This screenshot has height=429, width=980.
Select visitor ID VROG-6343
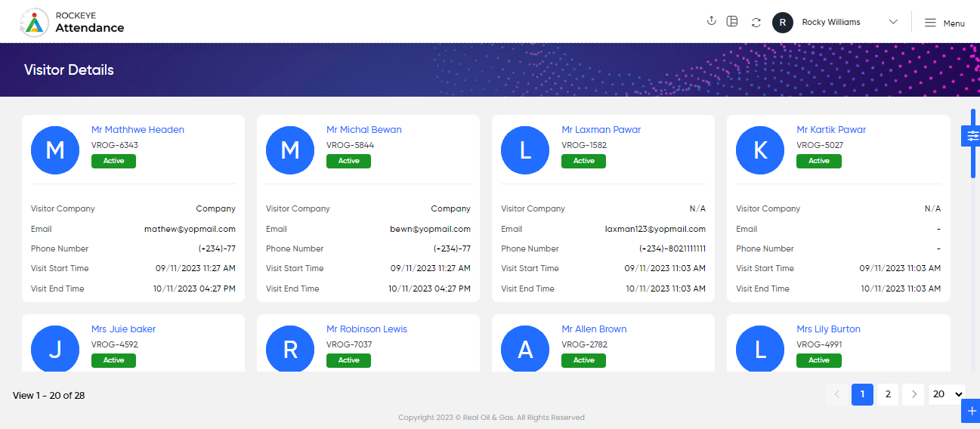pos(115,145)
